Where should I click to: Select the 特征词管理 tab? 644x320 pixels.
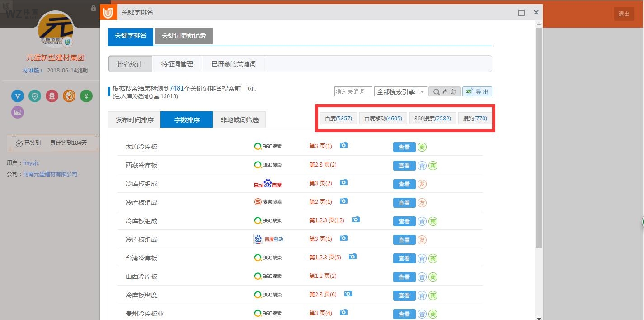(x=177, y=64)
